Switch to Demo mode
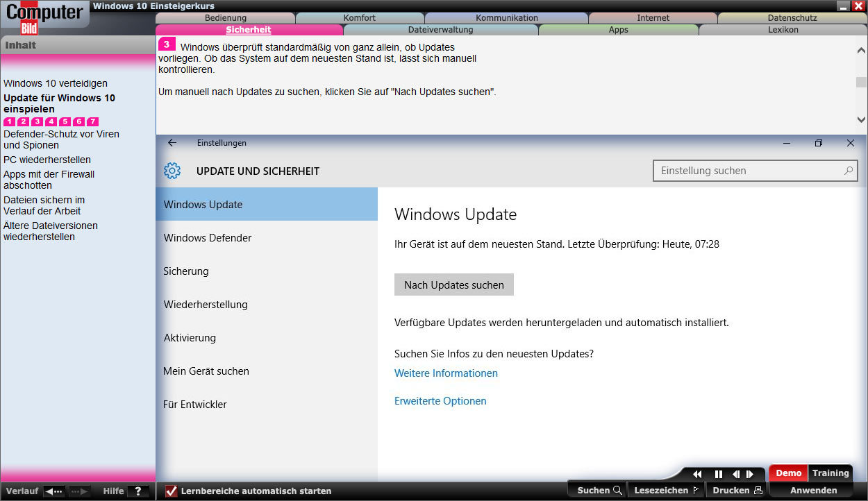Image resolution: width=868 pixels, height=501 pixels. (x=789, y=473)
